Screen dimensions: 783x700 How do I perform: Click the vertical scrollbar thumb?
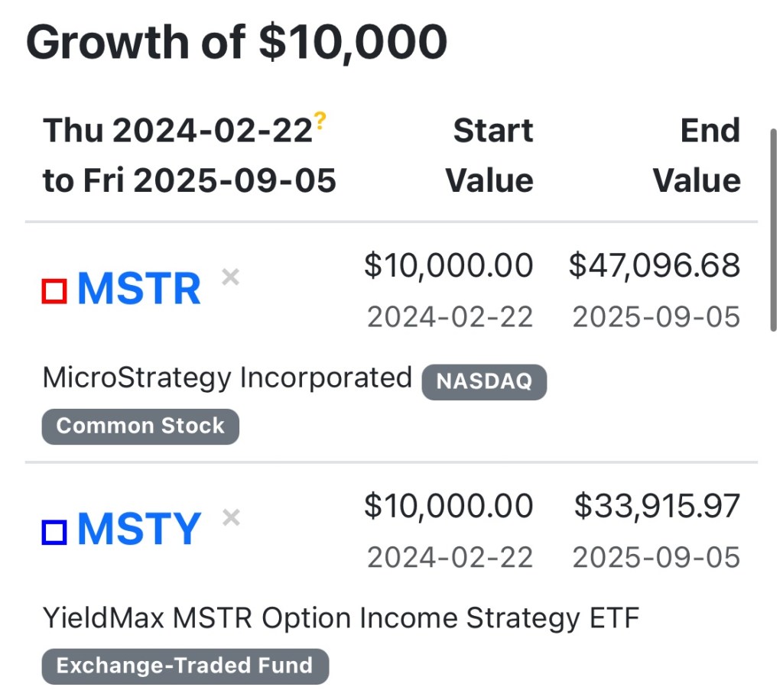pos(772,229)
